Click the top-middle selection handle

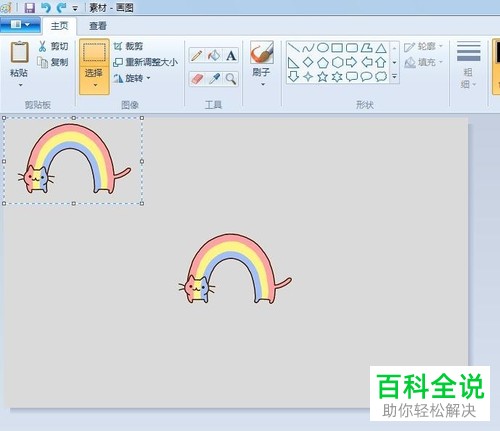tap(74, 118)
